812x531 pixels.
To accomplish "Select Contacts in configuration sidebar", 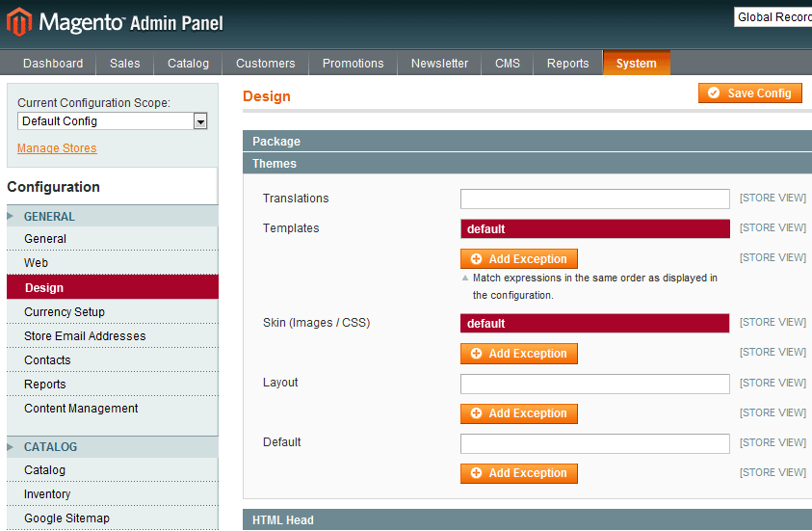I will 113,360.
